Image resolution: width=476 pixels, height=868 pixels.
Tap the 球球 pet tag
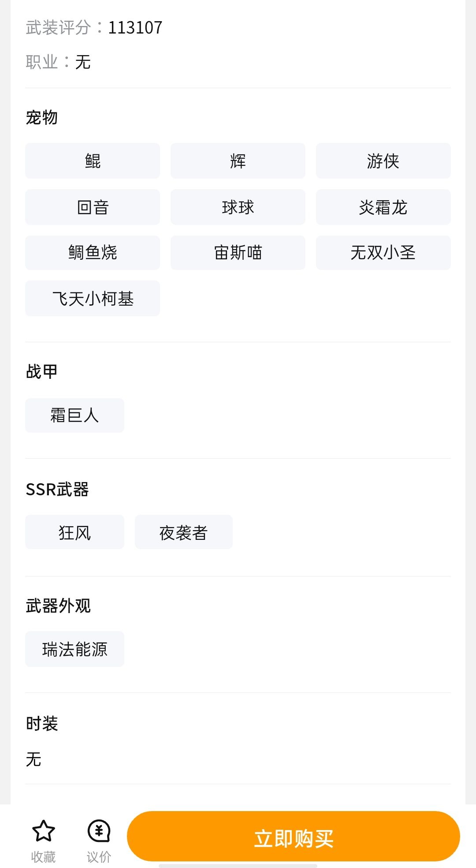tap(238, 207)
